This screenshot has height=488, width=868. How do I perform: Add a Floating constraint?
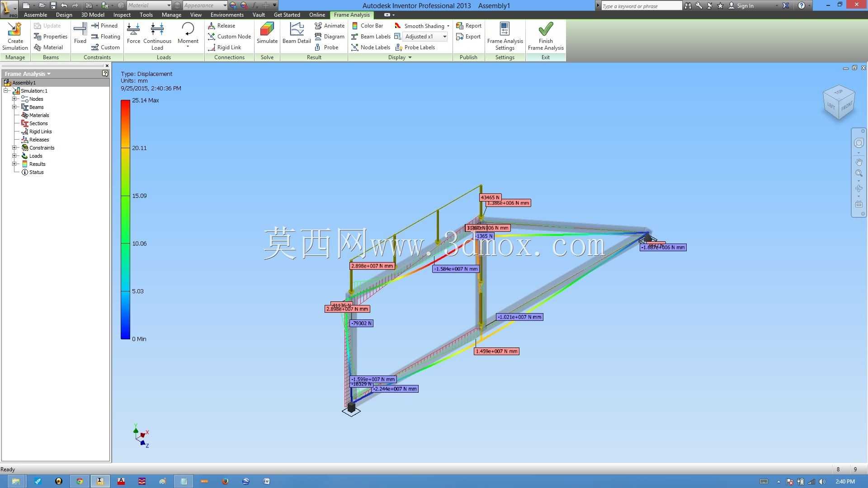tap(106, 37)
